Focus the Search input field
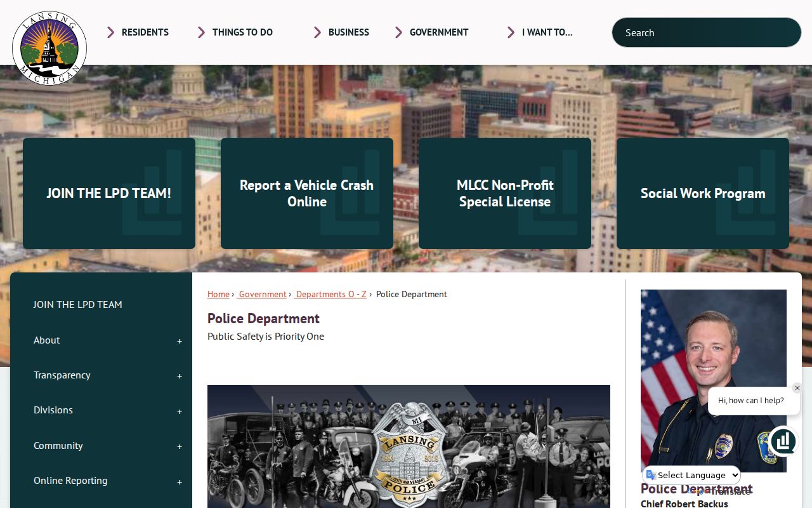The image size is (812, 508). (x=707, y=32)
